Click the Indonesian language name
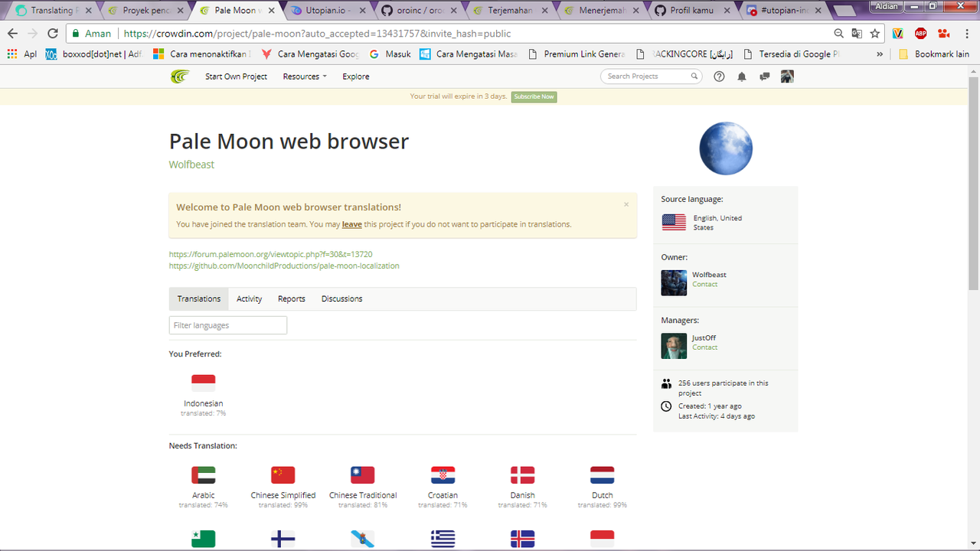Viewport: 980px width, 551px height. (x=204, y=403)
